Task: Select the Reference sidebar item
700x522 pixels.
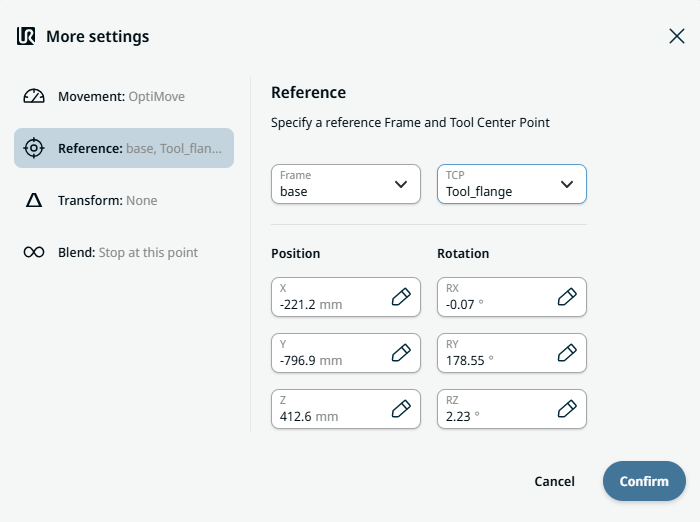Action: tap(124, 148)
